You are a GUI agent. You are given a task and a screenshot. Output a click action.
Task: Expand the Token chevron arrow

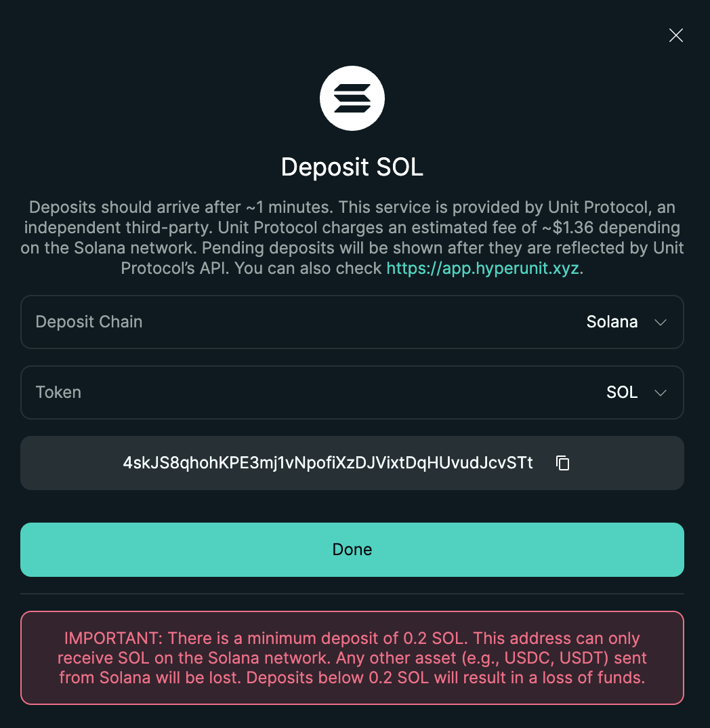tap(661, 392)
